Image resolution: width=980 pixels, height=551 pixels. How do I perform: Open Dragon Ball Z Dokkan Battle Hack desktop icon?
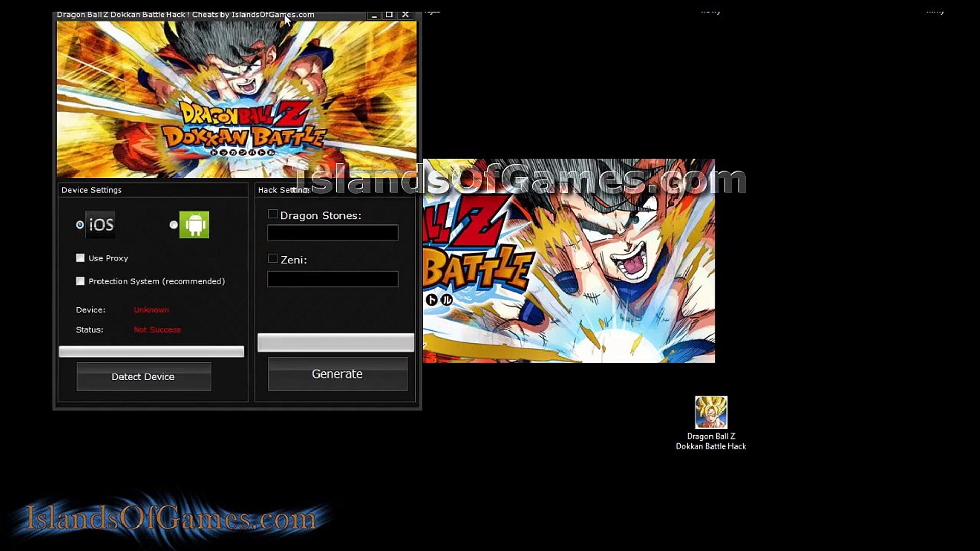tap(710, 413)
